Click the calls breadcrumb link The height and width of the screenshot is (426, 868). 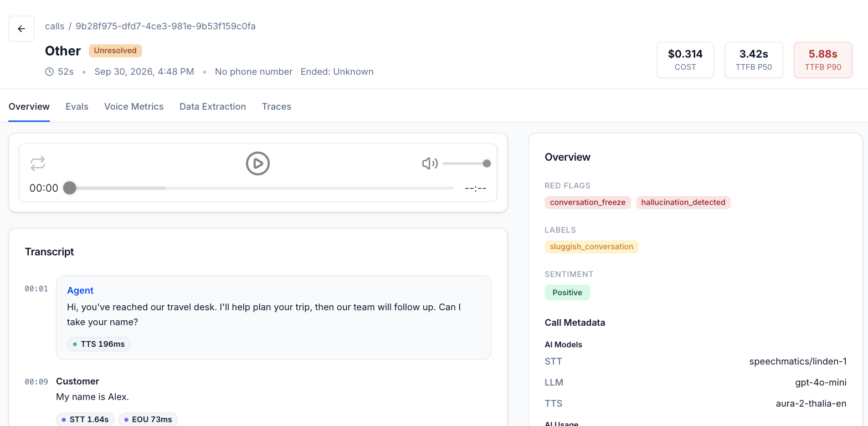tap(55, 26)
